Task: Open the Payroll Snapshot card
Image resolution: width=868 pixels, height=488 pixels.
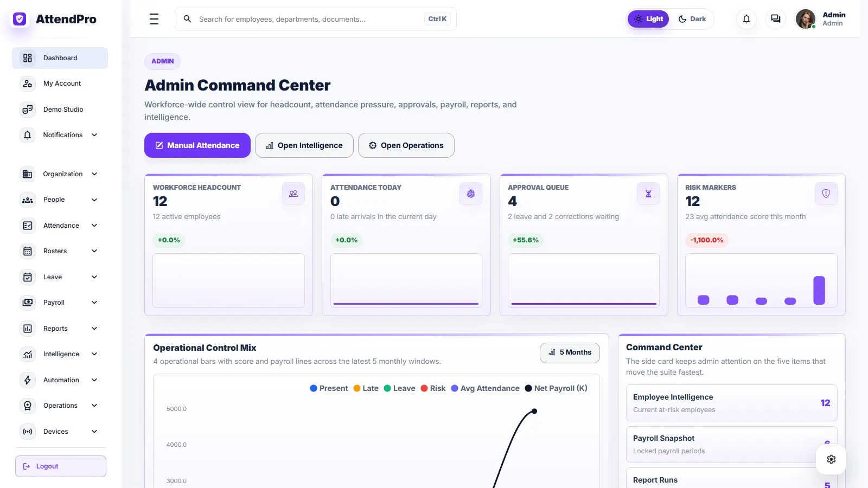Action: (x=732, y=444)
